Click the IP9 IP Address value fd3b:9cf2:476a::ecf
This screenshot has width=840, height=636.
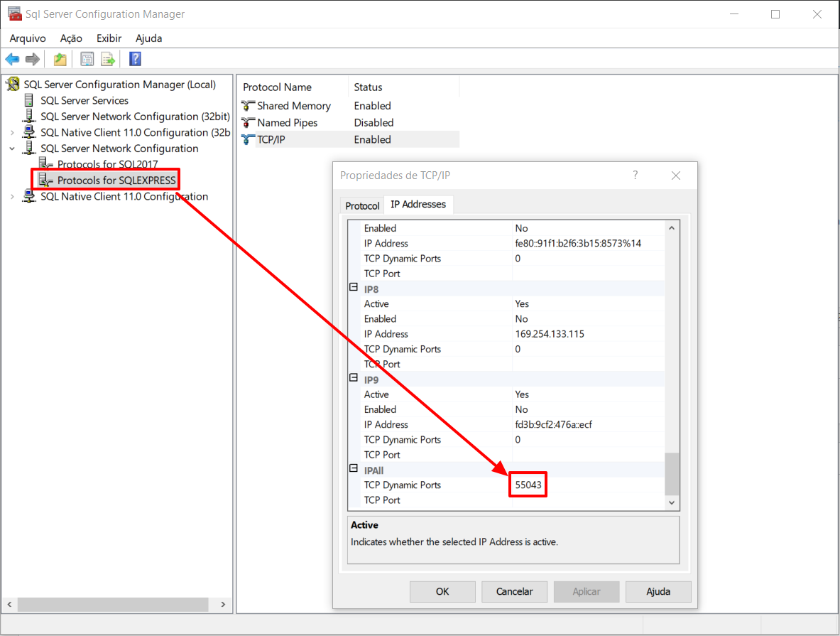tap(553, 425)
